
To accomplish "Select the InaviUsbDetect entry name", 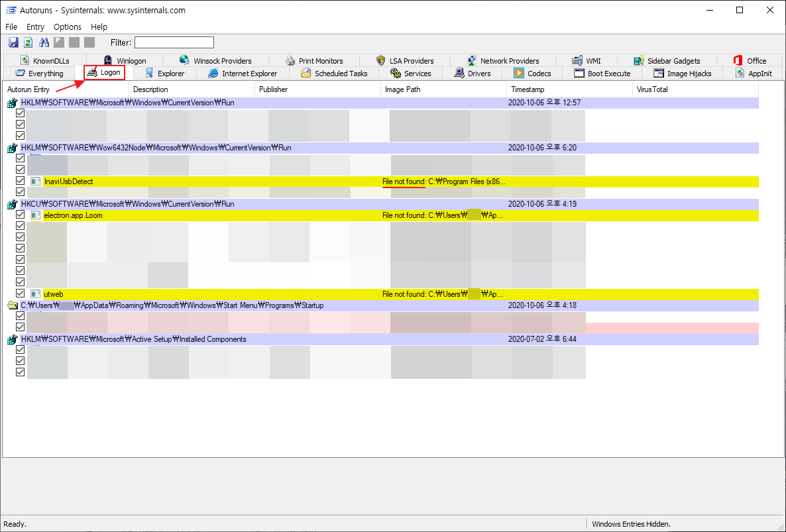I will [x=68, y=182].
